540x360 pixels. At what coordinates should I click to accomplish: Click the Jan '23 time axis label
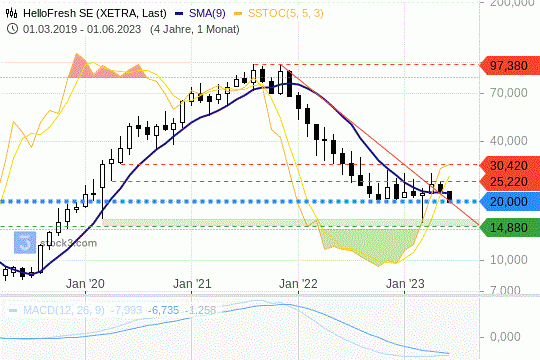pos(405,284)
